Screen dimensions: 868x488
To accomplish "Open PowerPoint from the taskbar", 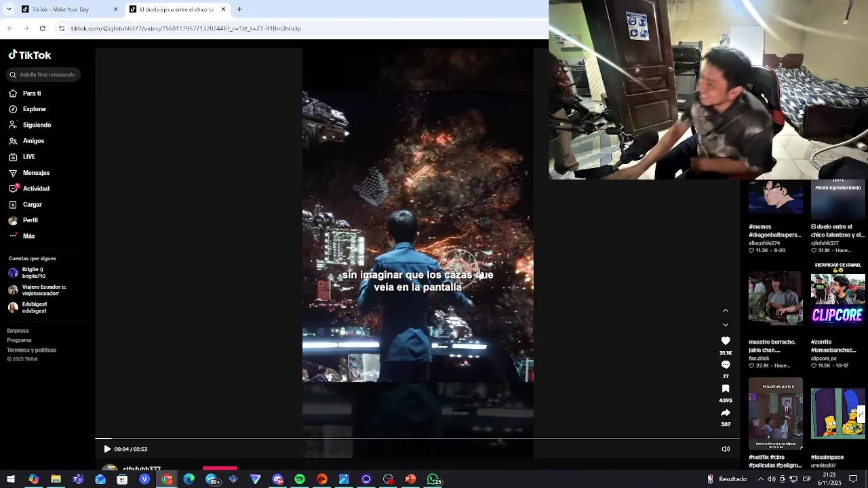I will [410, 479].
